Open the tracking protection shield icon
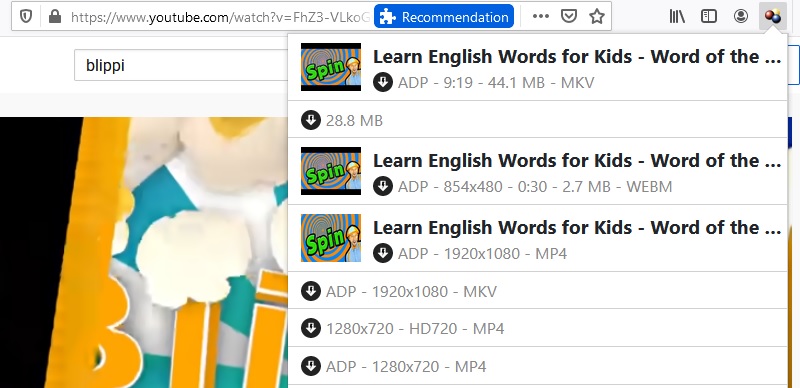This screenshot has height=388, width=800. point(26,17)
